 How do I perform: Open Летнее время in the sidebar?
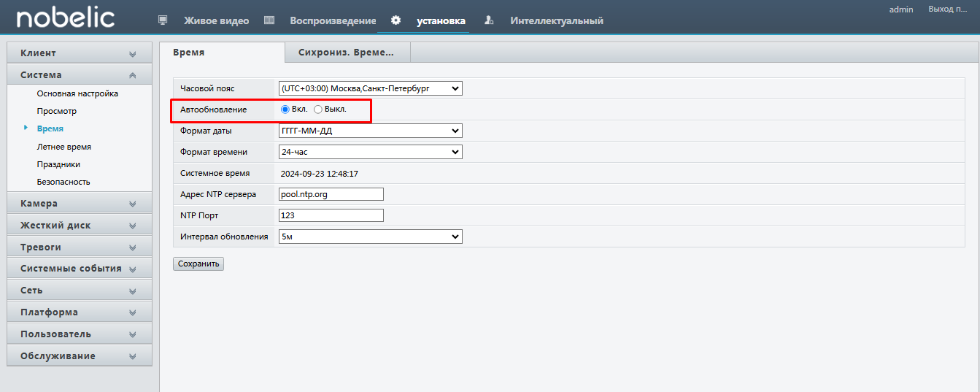(64, 147)
